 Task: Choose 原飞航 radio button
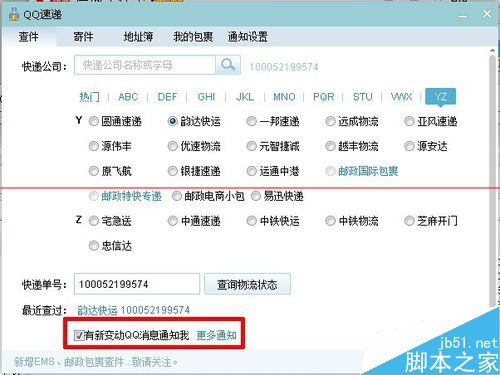94,171
